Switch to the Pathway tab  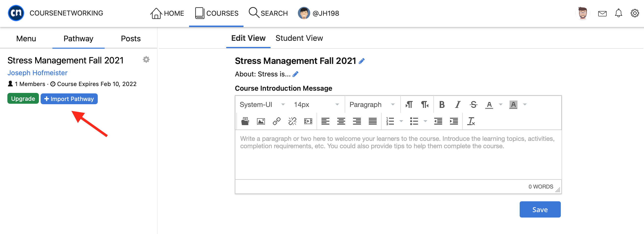[x=78, y=39]
